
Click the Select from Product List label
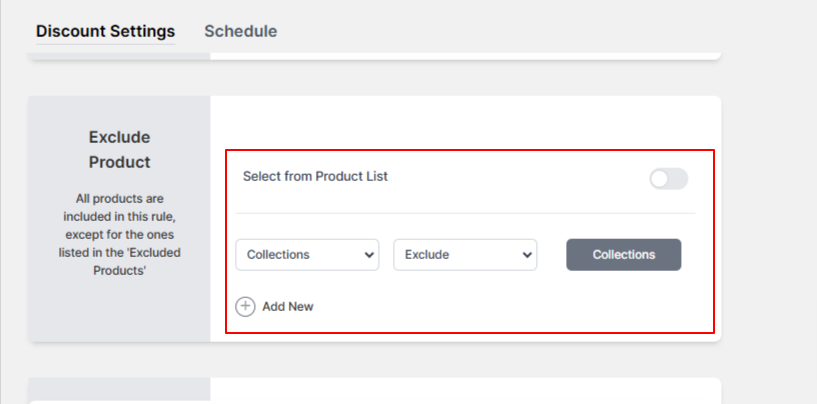[x=315, y=176]
